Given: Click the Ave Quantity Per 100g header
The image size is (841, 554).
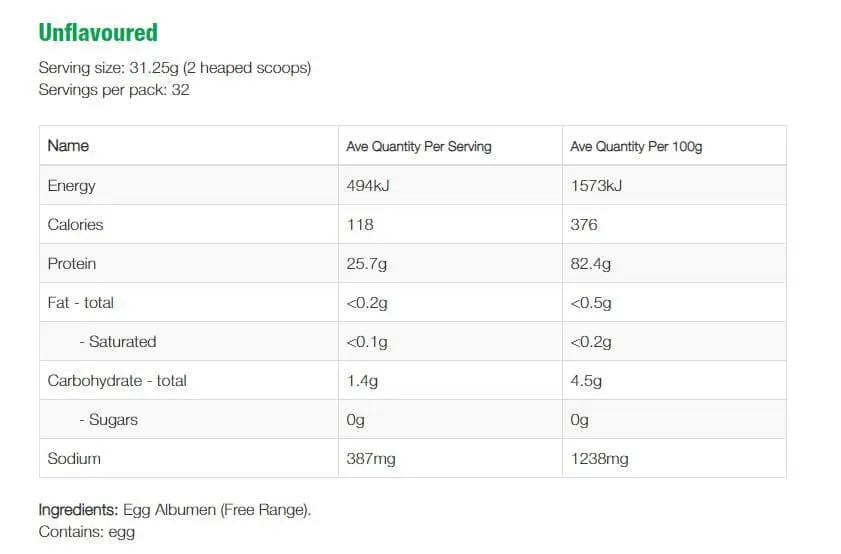Looking at the screenshot, I should pos(636,146).
